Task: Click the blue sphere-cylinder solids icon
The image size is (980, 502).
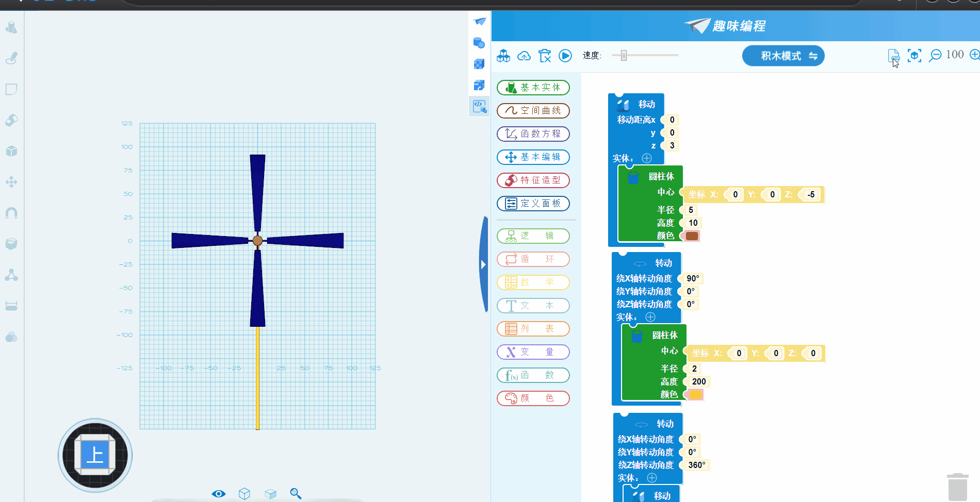Action: pos(479,42)
